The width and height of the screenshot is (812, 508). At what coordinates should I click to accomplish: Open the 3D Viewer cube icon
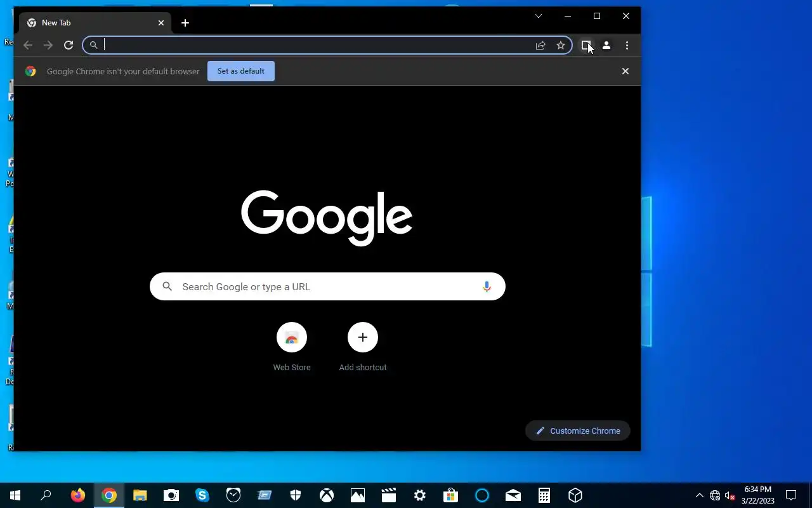[x=575, y=495]
